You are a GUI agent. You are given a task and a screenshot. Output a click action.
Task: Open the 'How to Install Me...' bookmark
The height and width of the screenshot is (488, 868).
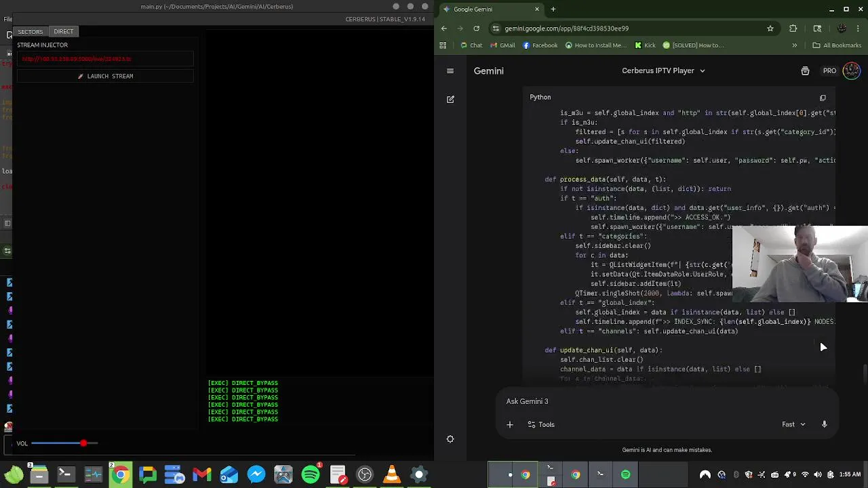596,45
